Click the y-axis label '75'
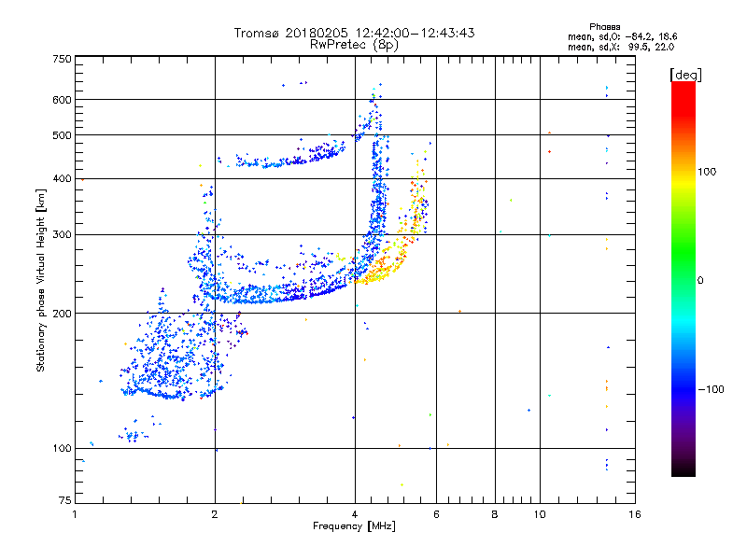 click(65, 500)
